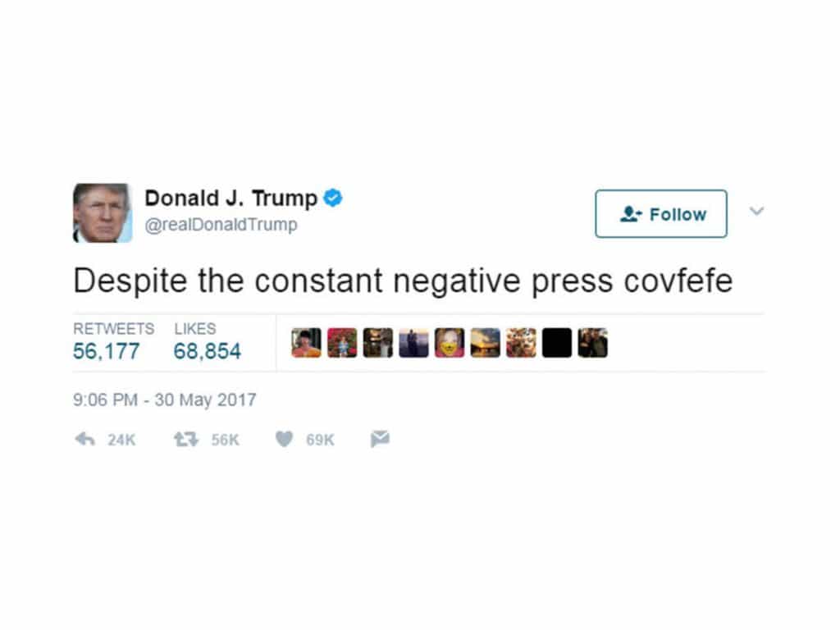
Task: Click the direct message envelope icon
Action: coord(380,439)
